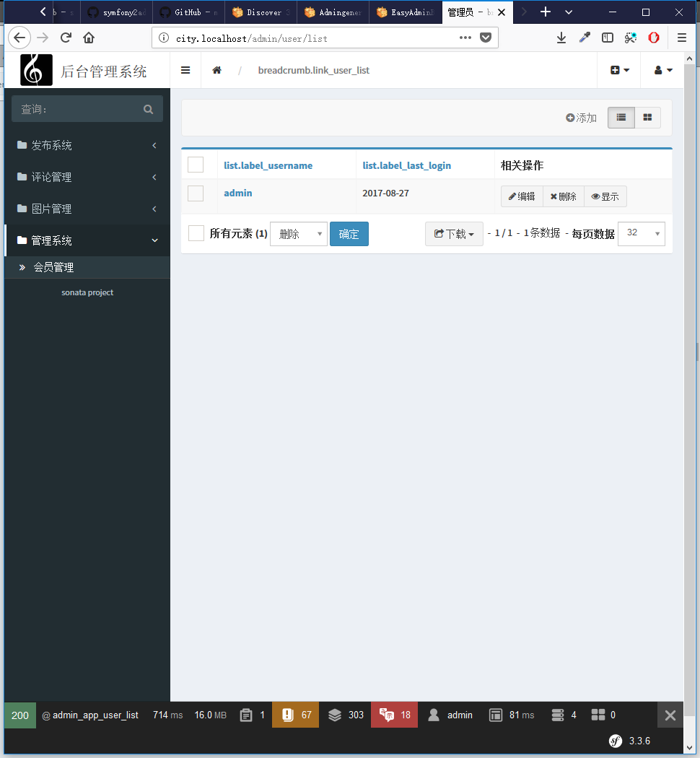Close the Symfony debug toolbar
Image resolution: width=700 pixels, height=758 pixels.
tap(670, 715)
